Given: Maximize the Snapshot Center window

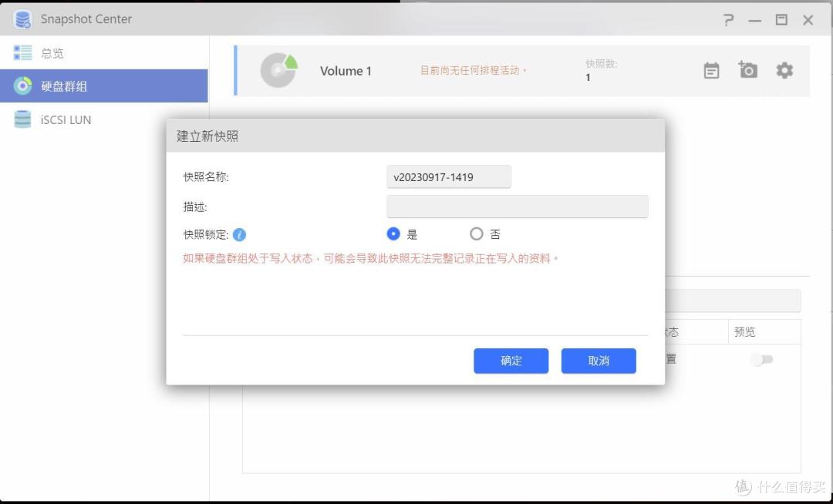Looking at the screenshot, I should click(x=781, y=20).
